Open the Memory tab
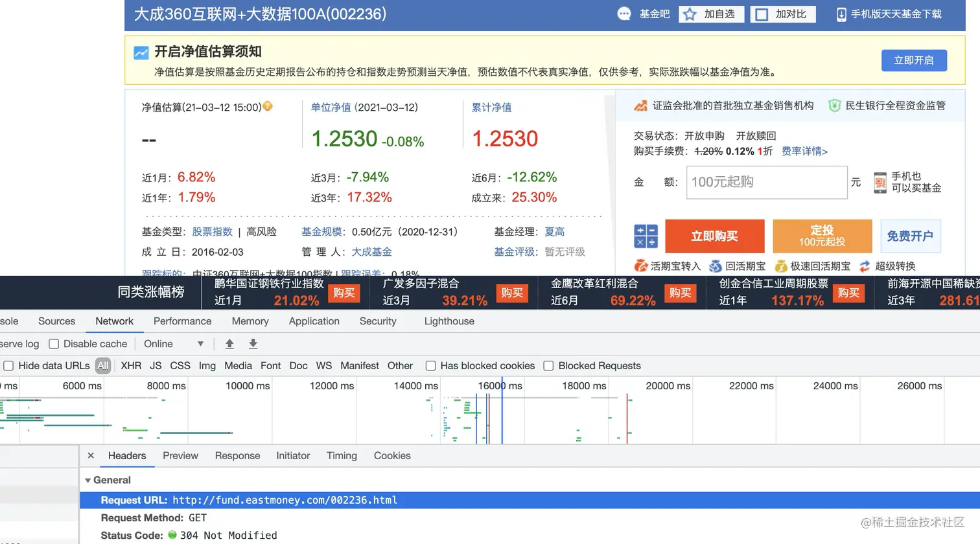Image resolution: width=980 pixels, height=544 pixels. click(x=250, y=321)
